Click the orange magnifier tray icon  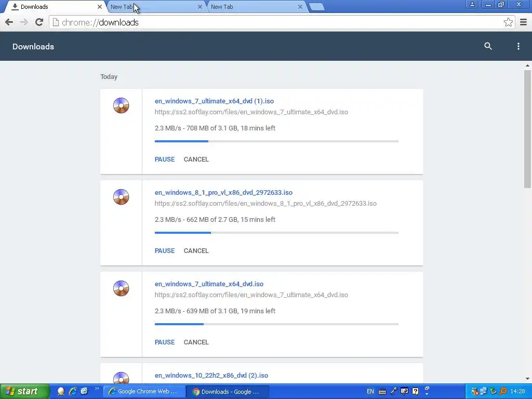503,392
